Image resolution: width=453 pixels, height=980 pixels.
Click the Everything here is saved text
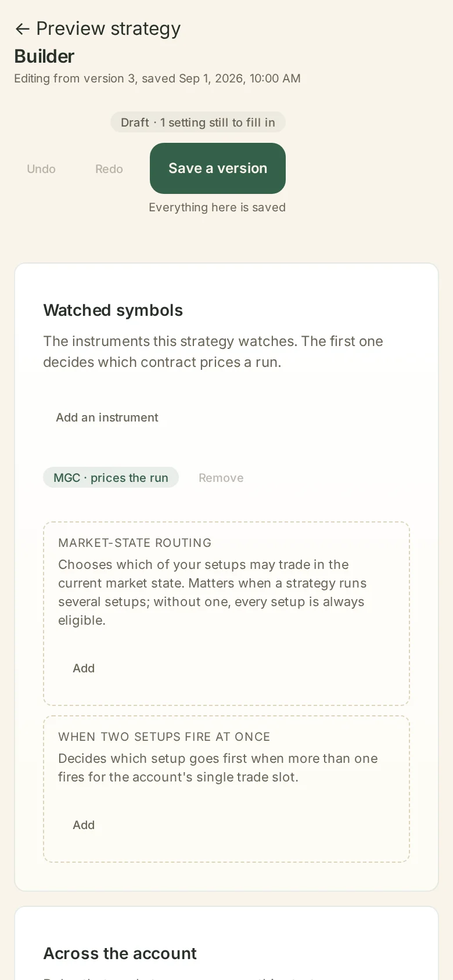coord(217,207)
